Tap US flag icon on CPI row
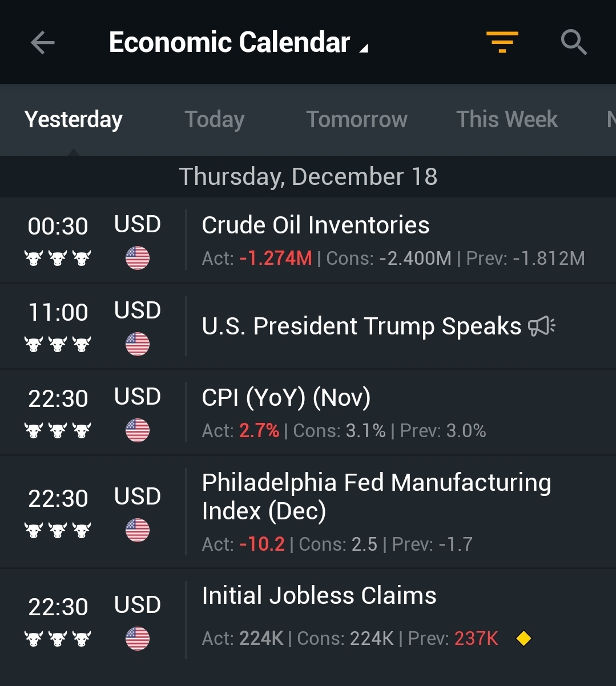The image size is (616, 686). (138, 430)
